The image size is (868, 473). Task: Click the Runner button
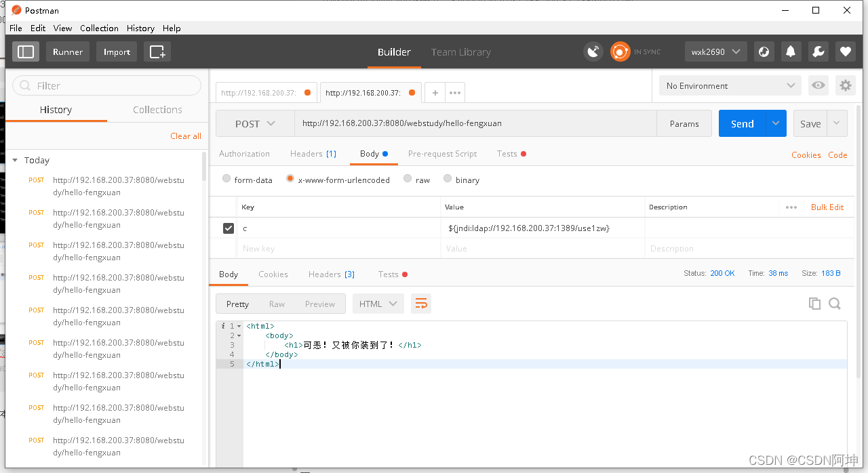[x=68, y=52]
